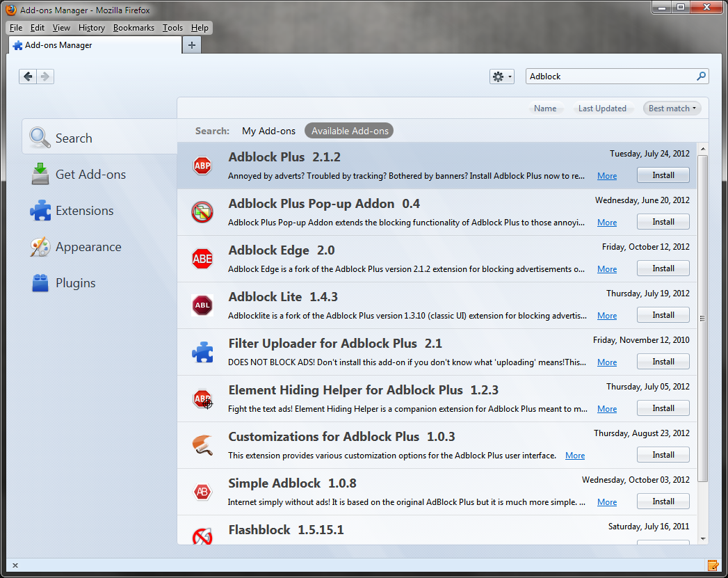Viewport: 728px width, 578px height.
Task: Click the Adblock Plus ABP stop-sign icon
Action: click(202, 166)
